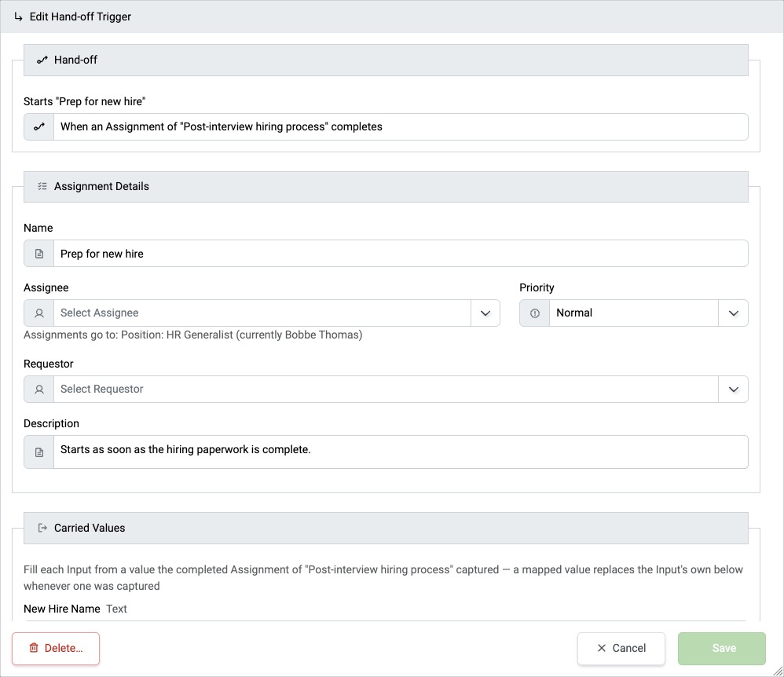784x677 pixels.
Task: Open the Priority dropdown chevron
Action: [x=734, y=313]
